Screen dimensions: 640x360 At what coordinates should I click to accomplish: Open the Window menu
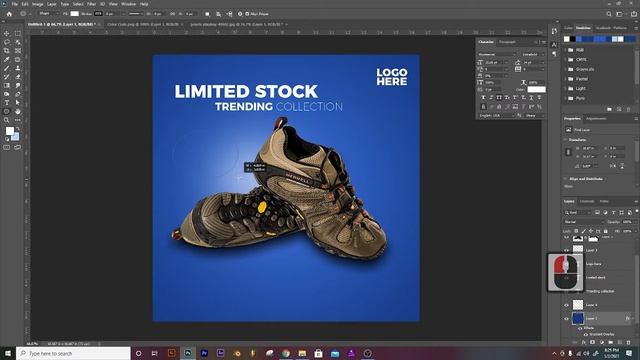click(128, 4)
